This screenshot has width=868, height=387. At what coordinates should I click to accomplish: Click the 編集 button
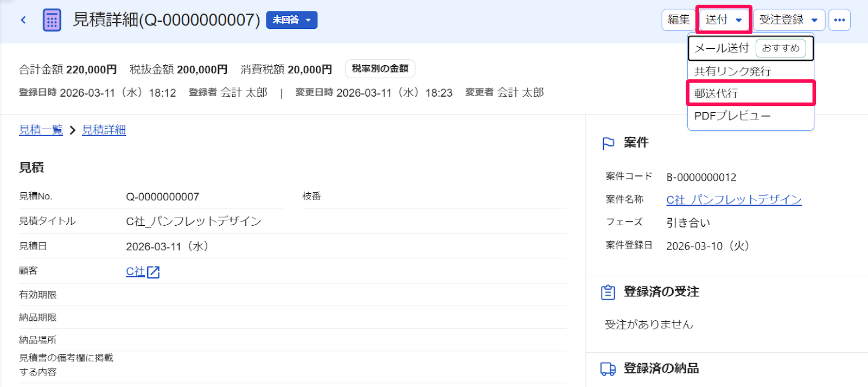pyautogui.click(x=679, y=20)
